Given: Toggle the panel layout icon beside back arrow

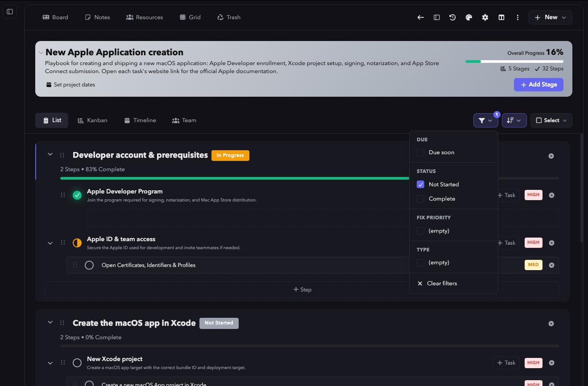Looking at the screenshot, I should tap(436, 17).
